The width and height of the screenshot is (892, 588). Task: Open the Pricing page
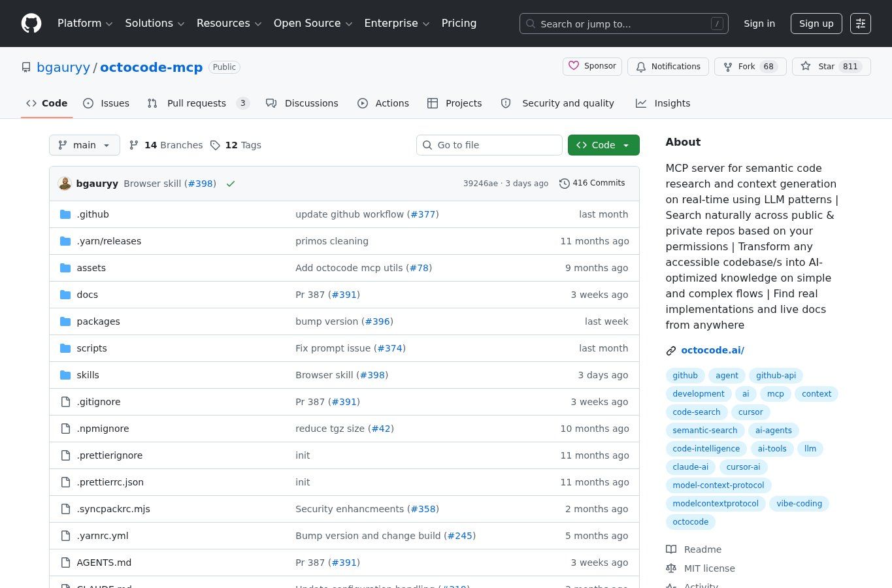pos(459,24)
